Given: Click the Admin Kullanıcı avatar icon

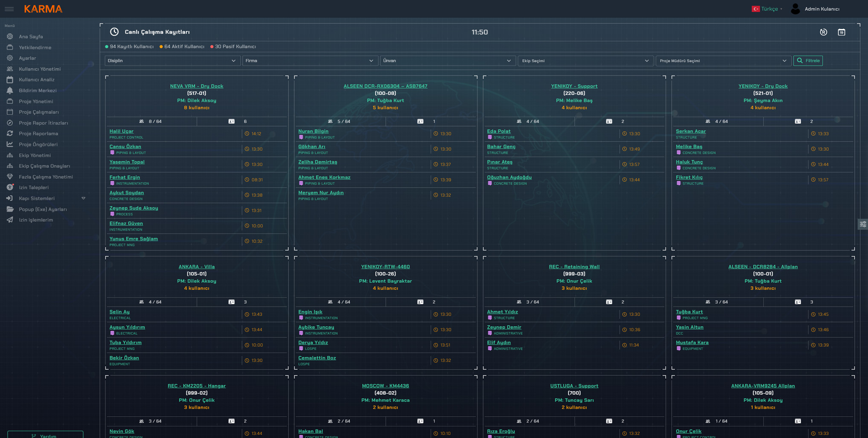Looking at the screenshot, I should (795, 9).
